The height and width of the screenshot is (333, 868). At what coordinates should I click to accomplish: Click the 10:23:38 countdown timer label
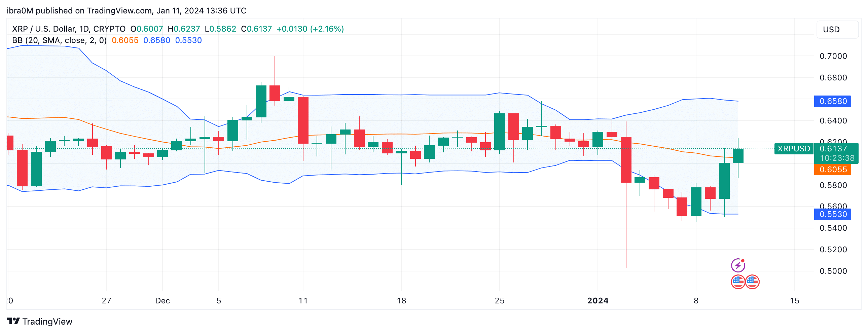[x=837, y=158]
